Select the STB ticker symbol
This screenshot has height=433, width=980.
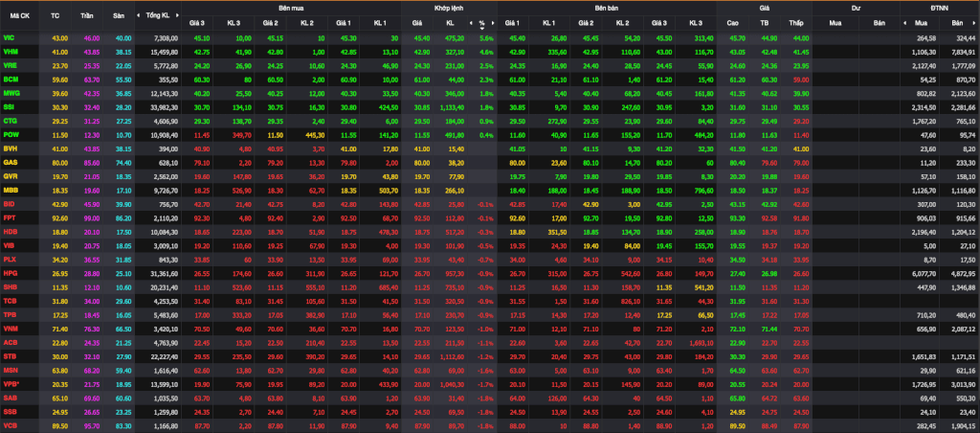tap(10, 355)
